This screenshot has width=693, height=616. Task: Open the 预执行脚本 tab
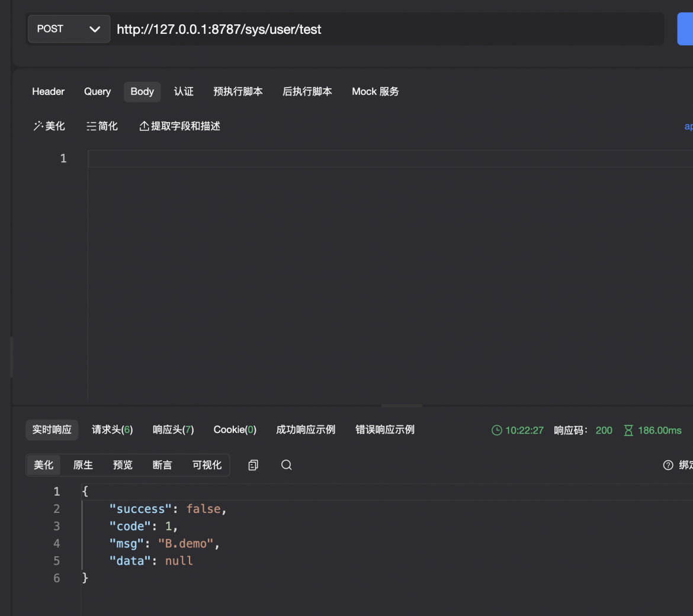coord(238,91)
